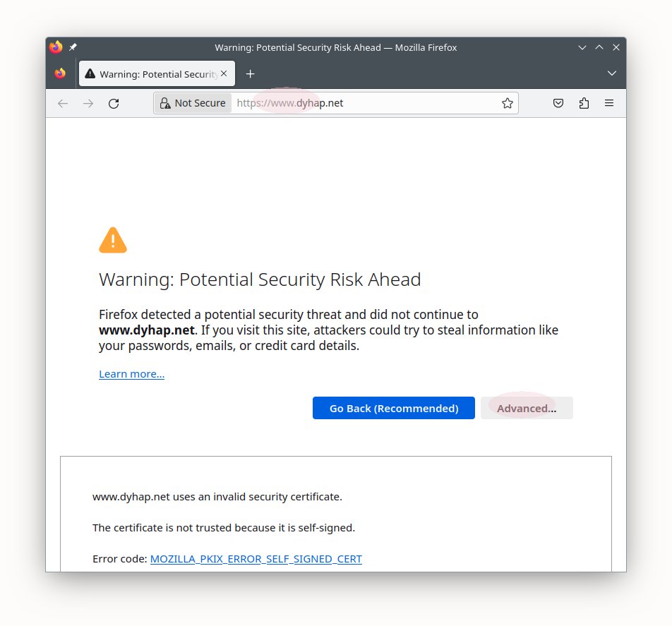The image size is (672, 626).
Task: Expand the list all tabs dropdown
Action: [x=611, y=73]
